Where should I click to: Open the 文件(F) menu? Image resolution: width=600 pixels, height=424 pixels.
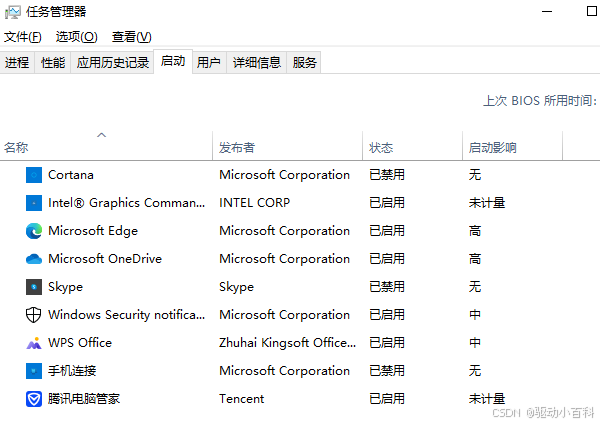click(23, 37)
